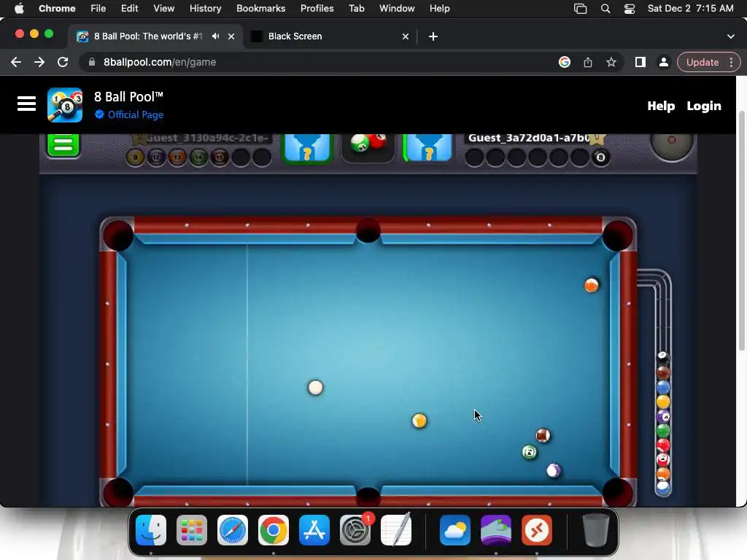Screen dimensions: 747x560
Task: Click the green striped ball on table
Action: click(530, 452)
